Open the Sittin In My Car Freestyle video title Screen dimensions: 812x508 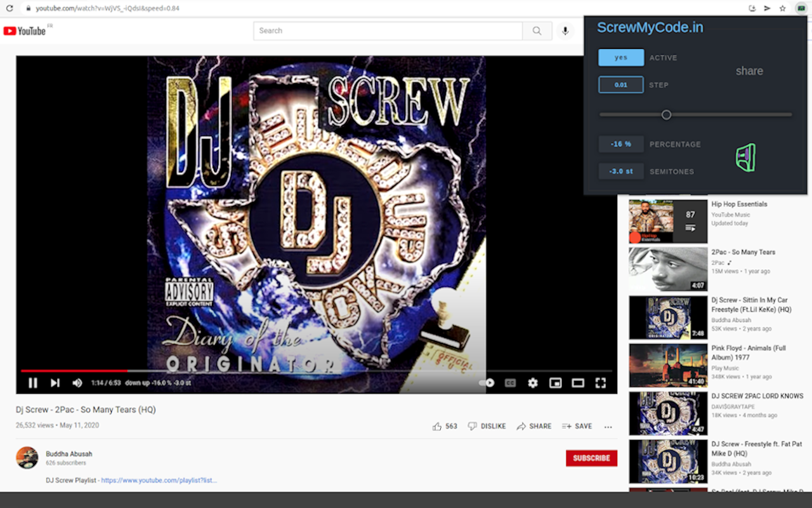pos(752,304)
